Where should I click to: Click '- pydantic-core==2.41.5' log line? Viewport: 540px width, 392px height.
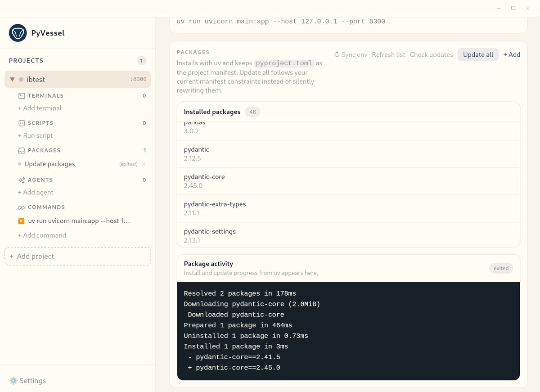coord(234,357)
